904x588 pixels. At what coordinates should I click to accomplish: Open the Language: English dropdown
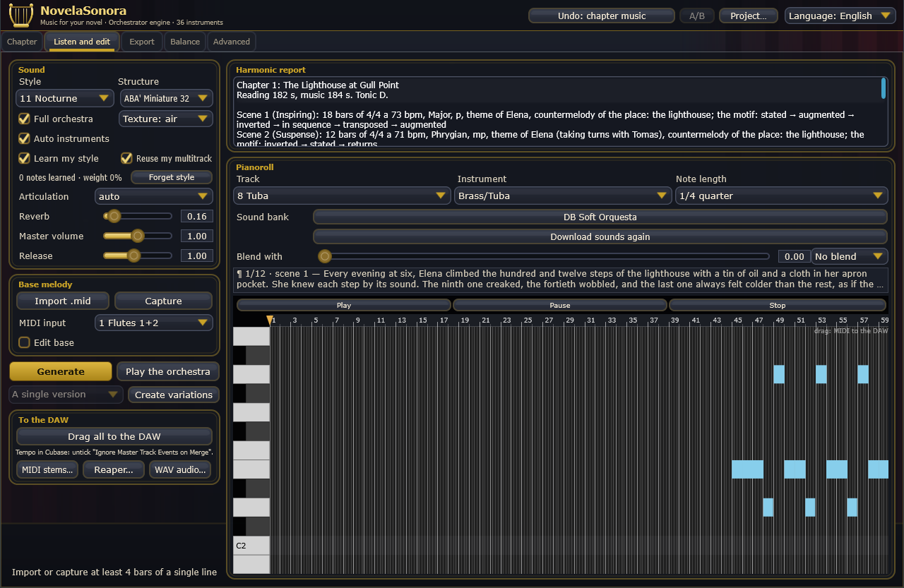click(840, 16)
